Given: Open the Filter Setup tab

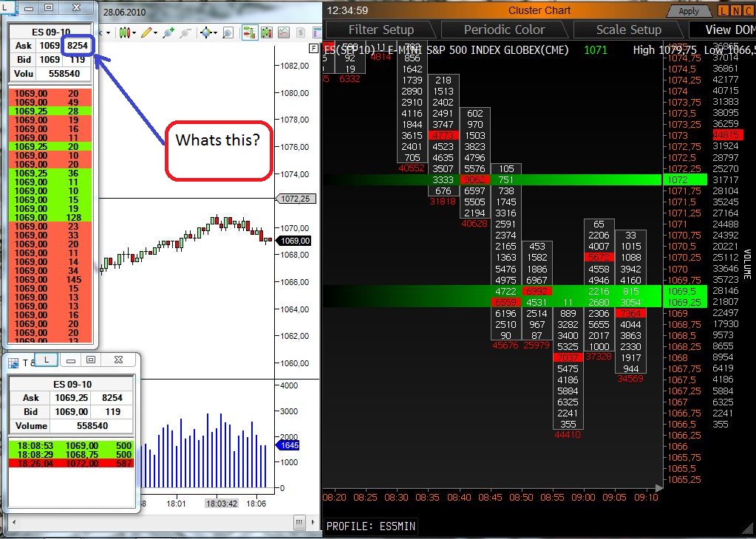Looking at the screenshot, I should pyautogui.click(x=381, y=30).
